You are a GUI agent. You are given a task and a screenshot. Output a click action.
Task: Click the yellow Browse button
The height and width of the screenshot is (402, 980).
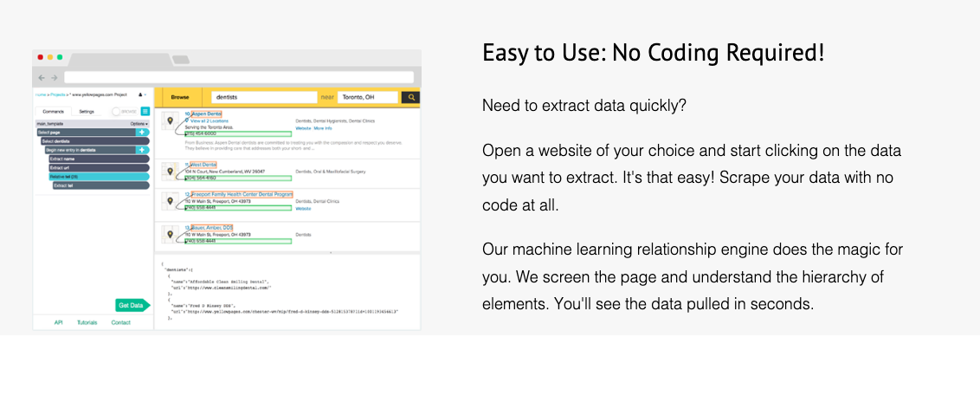pos(180,98)
